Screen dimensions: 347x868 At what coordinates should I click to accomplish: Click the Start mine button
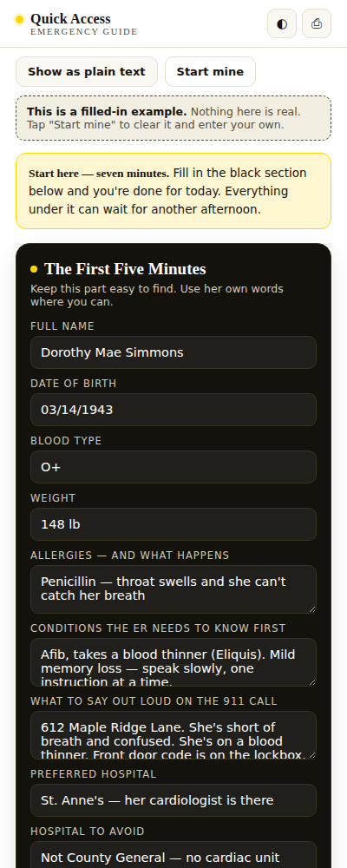(210, 71)
